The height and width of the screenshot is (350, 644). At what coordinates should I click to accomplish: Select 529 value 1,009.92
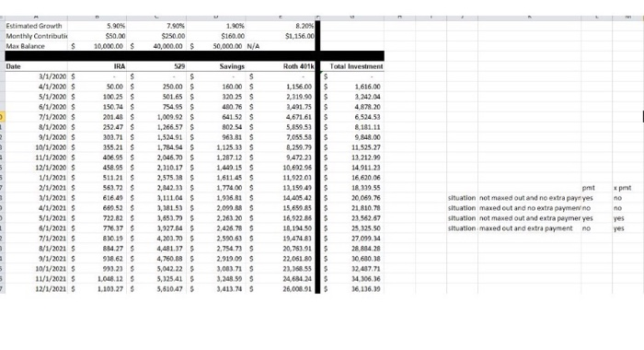[156, 117]
